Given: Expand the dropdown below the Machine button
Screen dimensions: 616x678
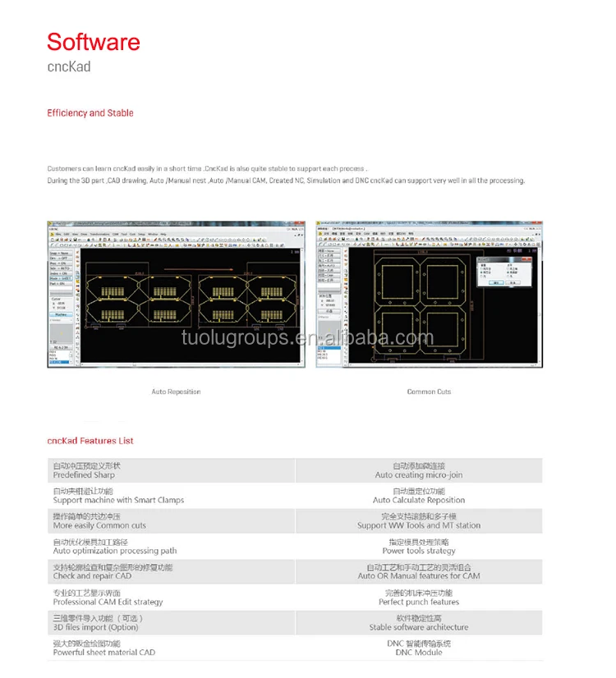Looking at the screenshot, I should pos(62,320).
